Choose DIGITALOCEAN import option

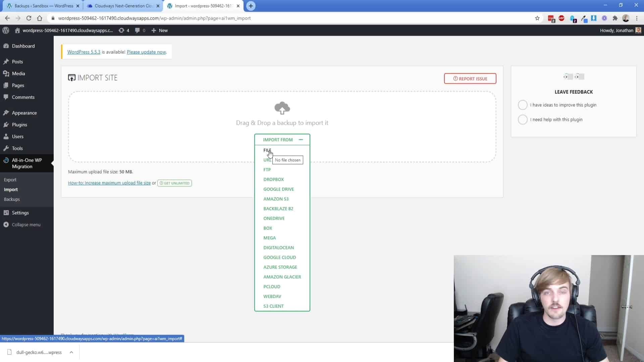(x=279, y=247)
